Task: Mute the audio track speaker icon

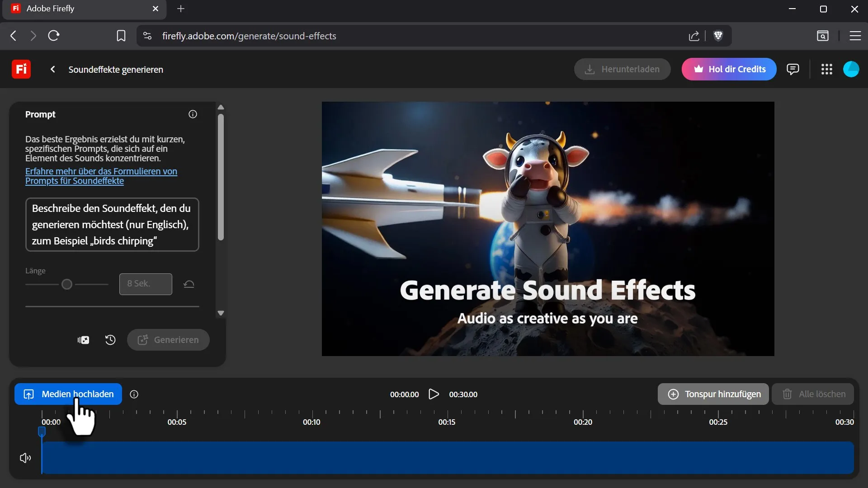Action: 25,458
